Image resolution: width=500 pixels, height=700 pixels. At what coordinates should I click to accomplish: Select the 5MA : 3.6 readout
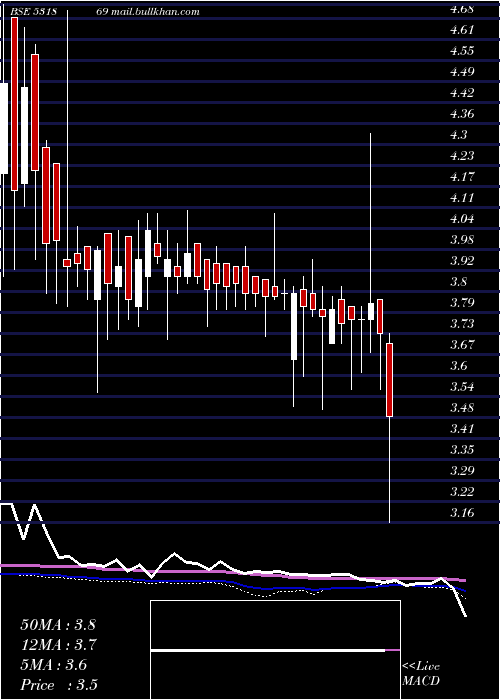click(54, 665)
